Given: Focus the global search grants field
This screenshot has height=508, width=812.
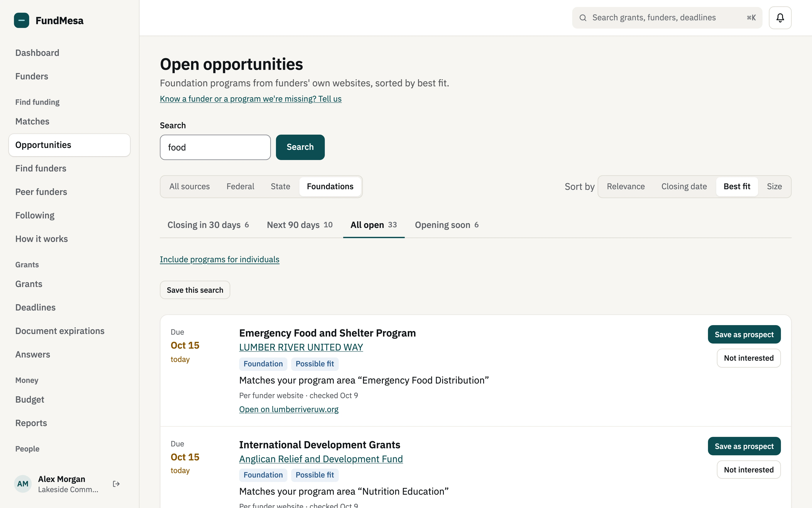Looking at the screenshot, I should pyautogui.click(x=667, y=18).
